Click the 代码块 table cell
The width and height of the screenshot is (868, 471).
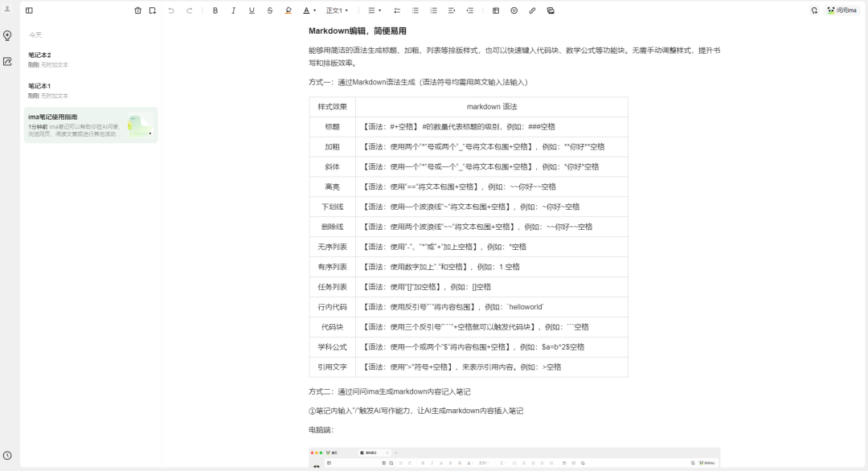(x=332, y=327)
